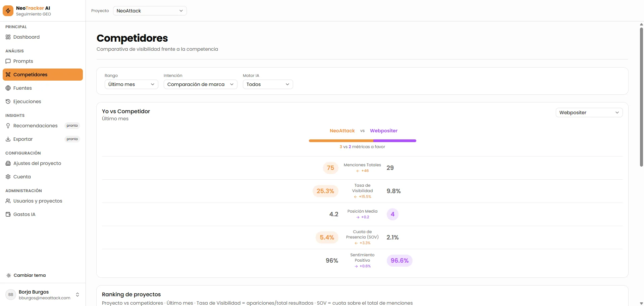
Task: Click the Competidores page title
Action: tap(132, 38)
